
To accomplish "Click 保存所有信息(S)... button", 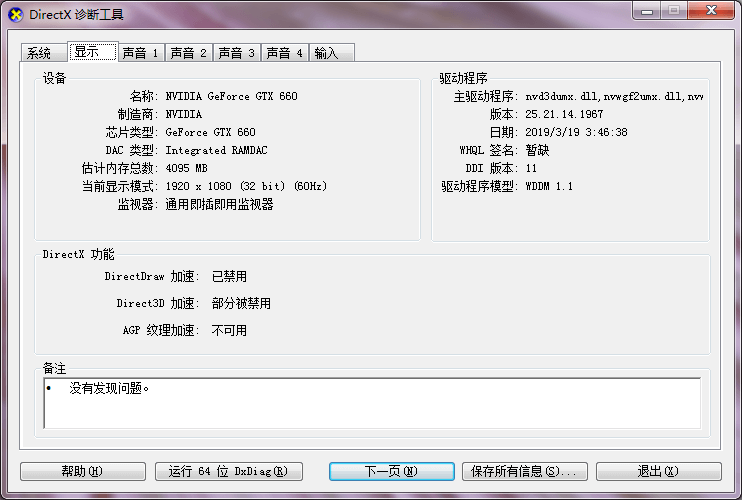I will [525, 471].
